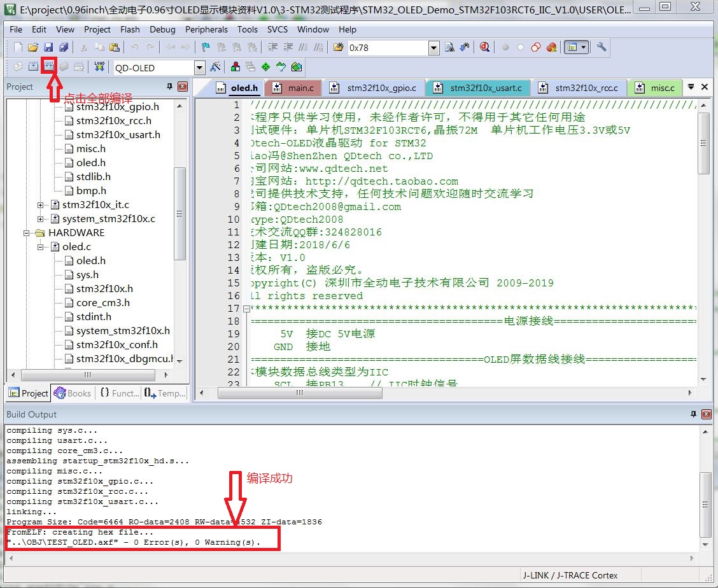Screen dimensions: 718x588
Task: Collapse the HARDWARE folder in project tree
Action: click(27, 233)
